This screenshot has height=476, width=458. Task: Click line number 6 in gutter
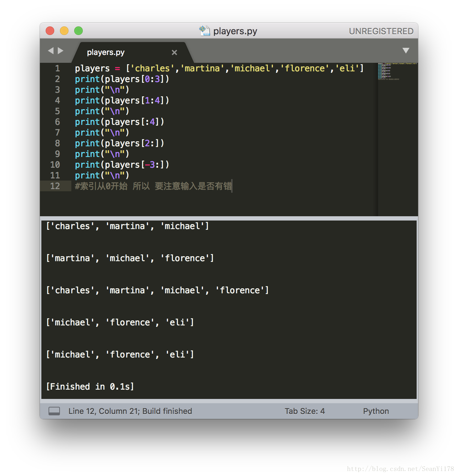[57, 122]
